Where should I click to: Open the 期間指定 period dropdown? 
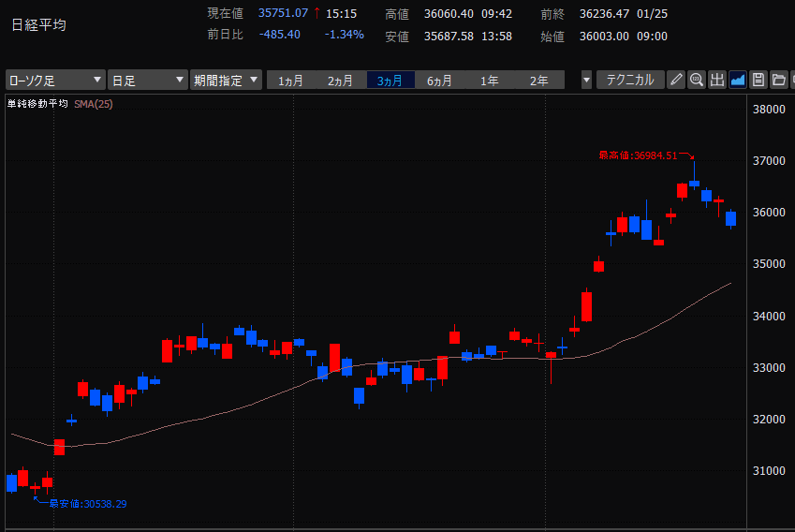point(226,81)
